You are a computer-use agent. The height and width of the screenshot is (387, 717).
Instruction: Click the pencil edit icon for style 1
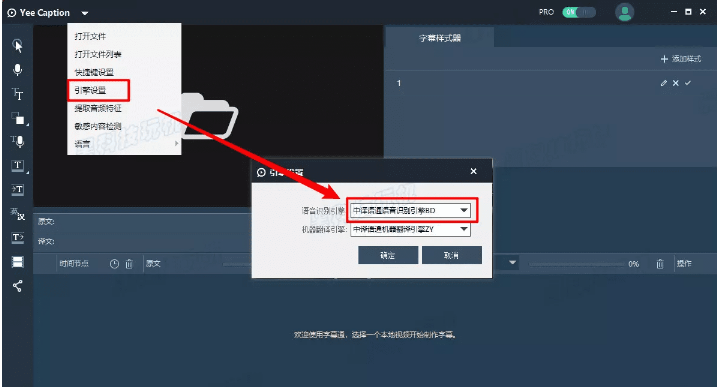pos(663,83)
